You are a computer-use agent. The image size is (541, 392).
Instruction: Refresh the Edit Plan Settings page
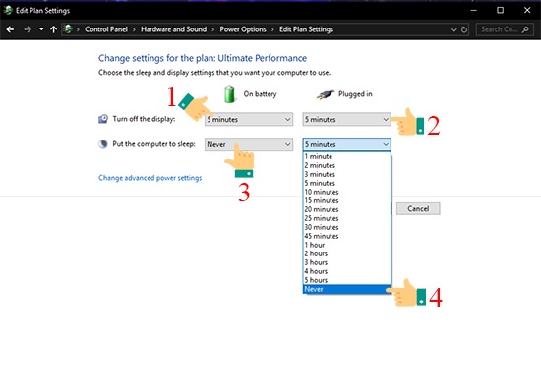point(464,29)
